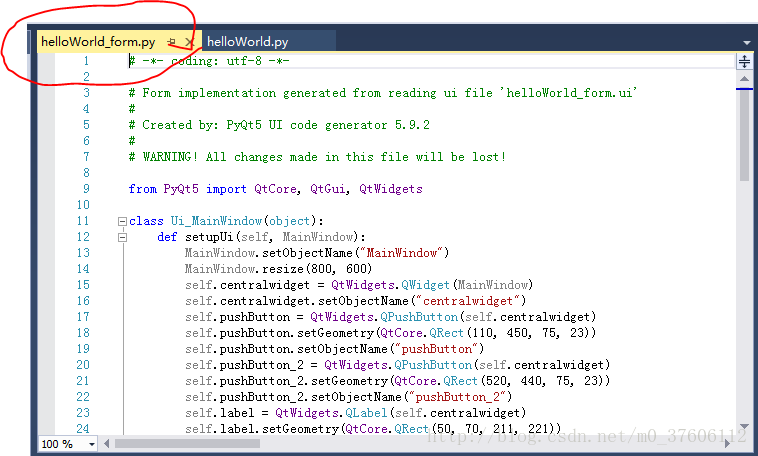758x456 pixels.
Task: Click the self.label.setGeometry line 24
Action: [x=373, y=428]
